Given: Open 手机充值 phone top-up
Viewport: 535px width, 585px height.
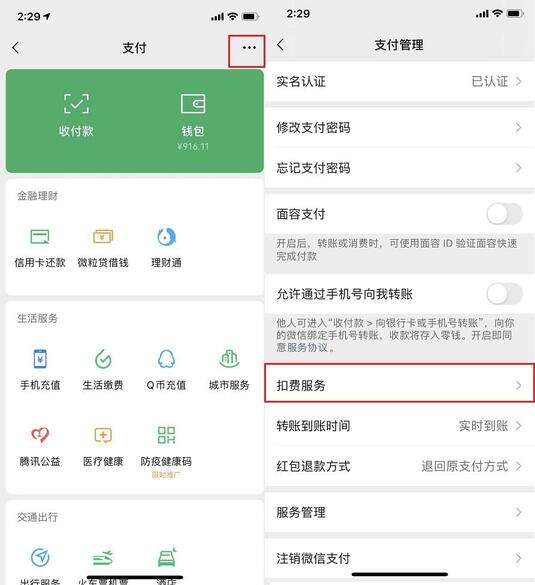Looking at the screenshot, I should pos(40,359).
